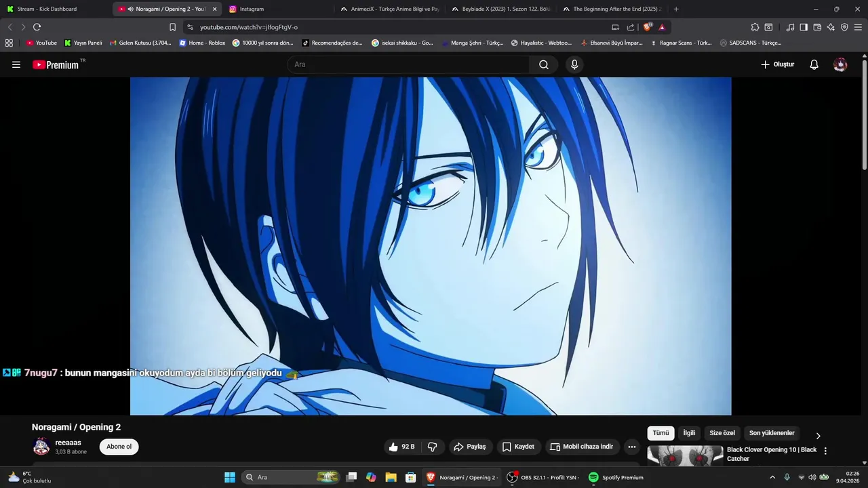Image resolution: width=868 pixels, height=488 pixels.
Task: Switch to Beyblade X (2023) tab
Action: [x=500, y=9]
